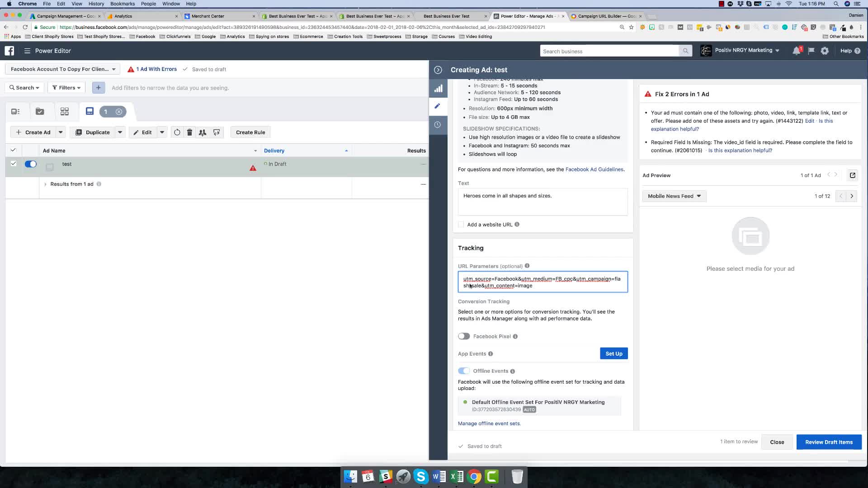Click the URL Parameters info icon

(x=527, y=266)
